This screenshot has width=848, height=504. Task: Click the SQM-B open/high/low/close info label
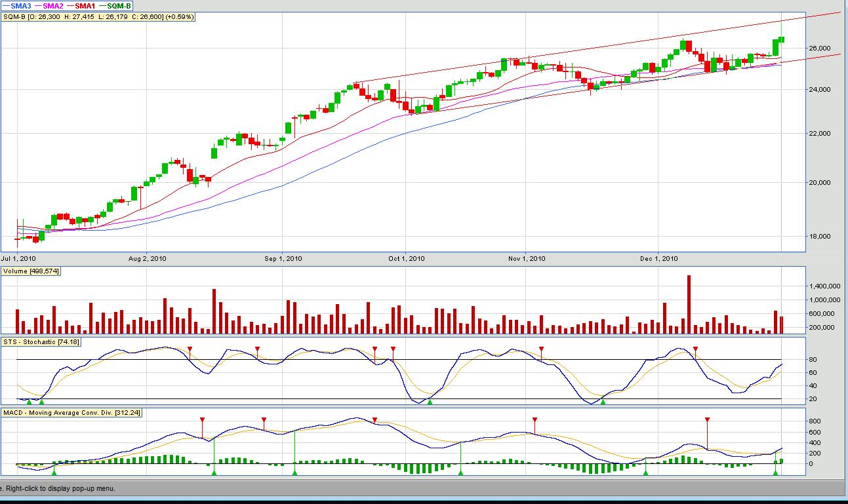(98, 16)
